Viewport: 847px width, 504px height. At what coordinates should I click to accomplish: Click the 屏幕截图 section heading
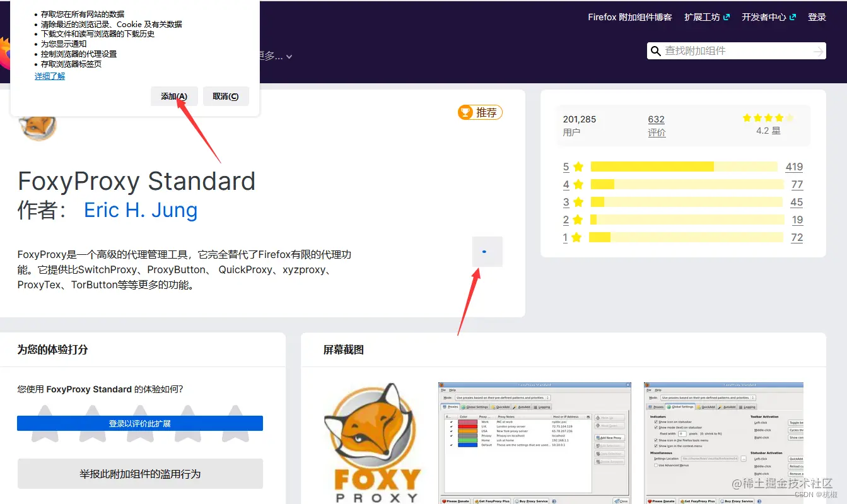tap(344, 349)
